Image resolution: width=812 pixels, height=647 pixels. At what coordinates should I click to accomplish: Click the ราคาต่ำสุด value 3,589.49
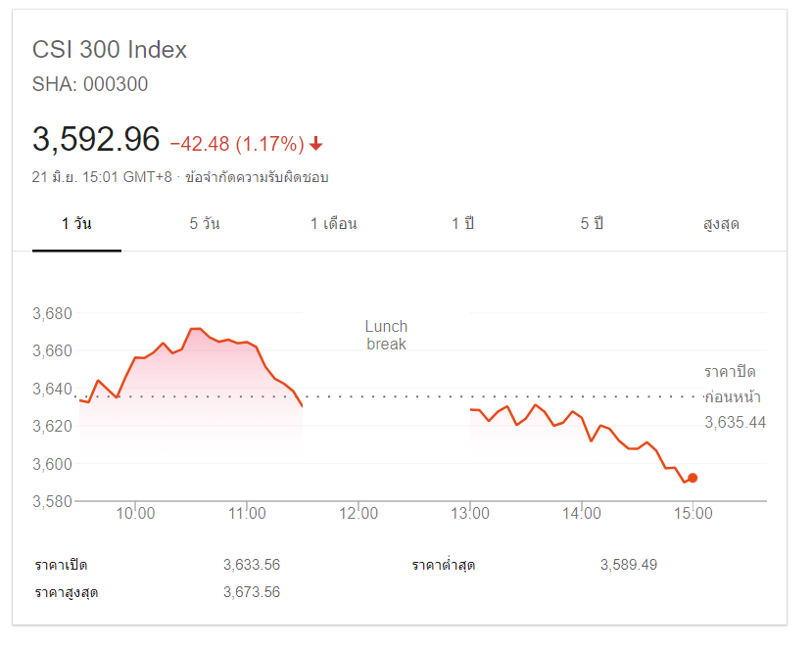(630, 565)
